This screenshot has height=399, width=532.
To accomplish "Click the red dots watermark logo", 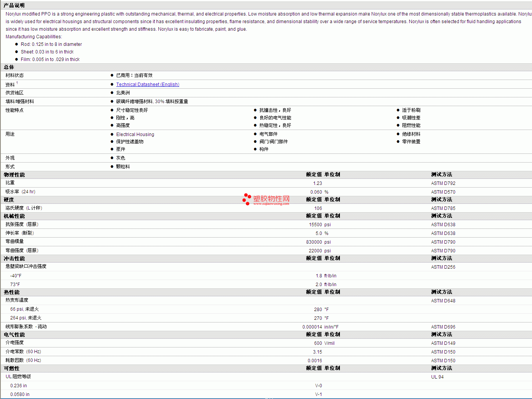I will [247, 199].
